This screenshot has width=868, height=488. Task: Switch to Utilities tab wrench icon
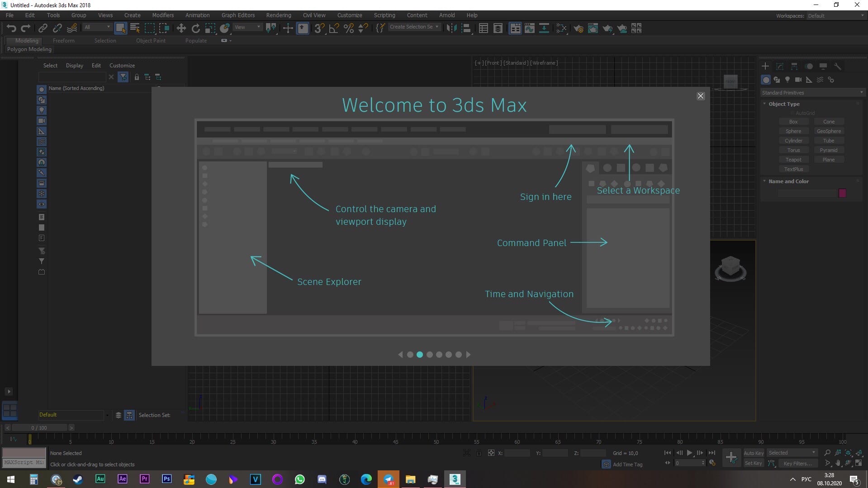tap(838, 66)
